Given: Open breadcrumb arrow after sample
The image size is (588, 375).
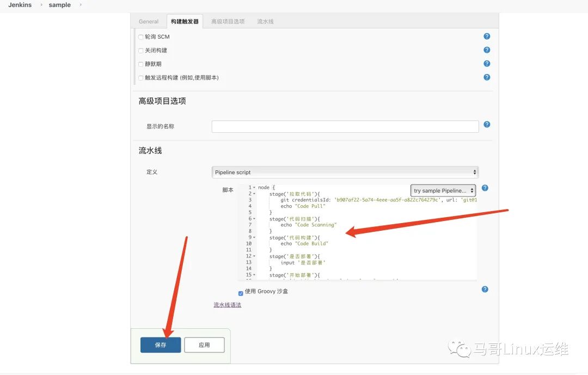Looking at the screenshot, I should click(x=81, y=5).
